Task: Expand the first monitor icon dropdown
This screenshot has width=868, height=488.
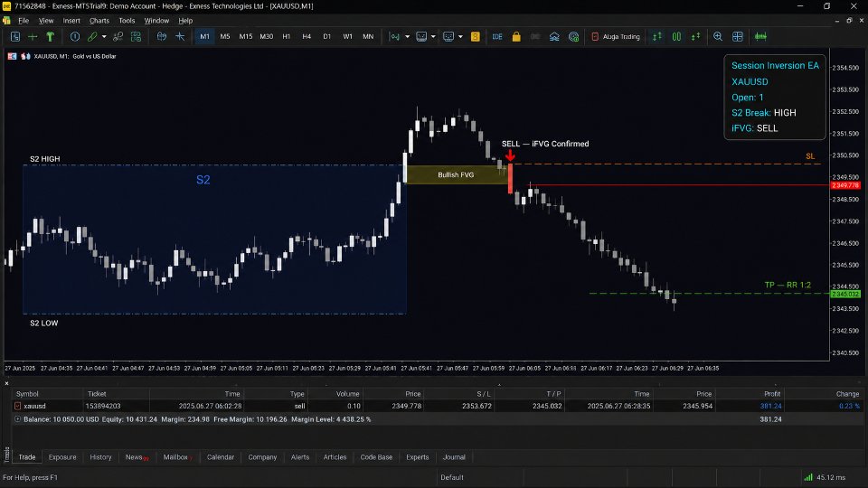Action: coord(433,36)
